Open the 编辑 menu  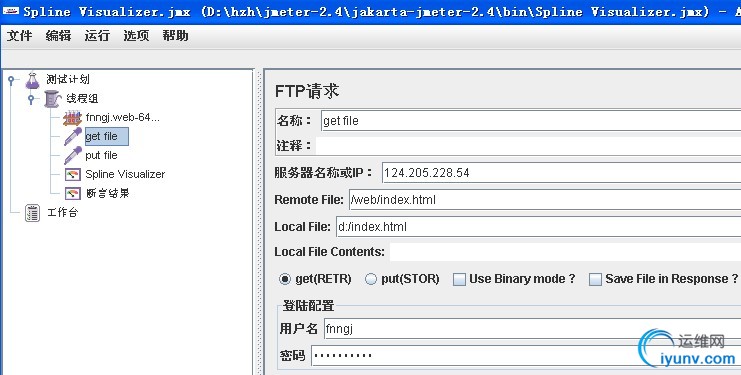point(59,35)
